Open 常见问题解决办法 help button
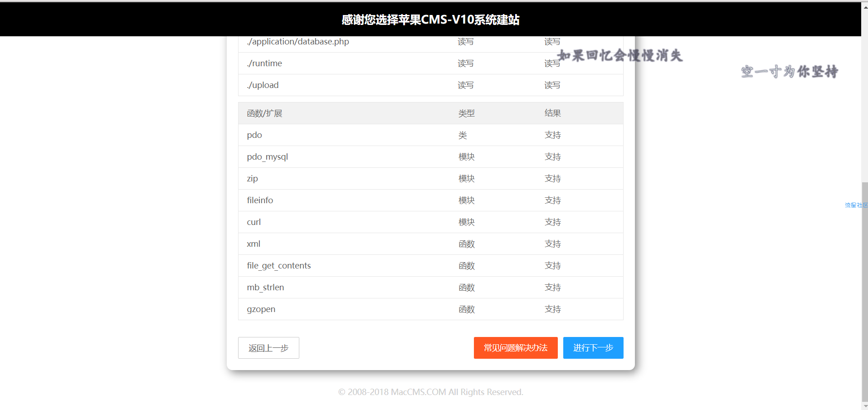Viewport: 868px width, 410px height. pos(516,348)
